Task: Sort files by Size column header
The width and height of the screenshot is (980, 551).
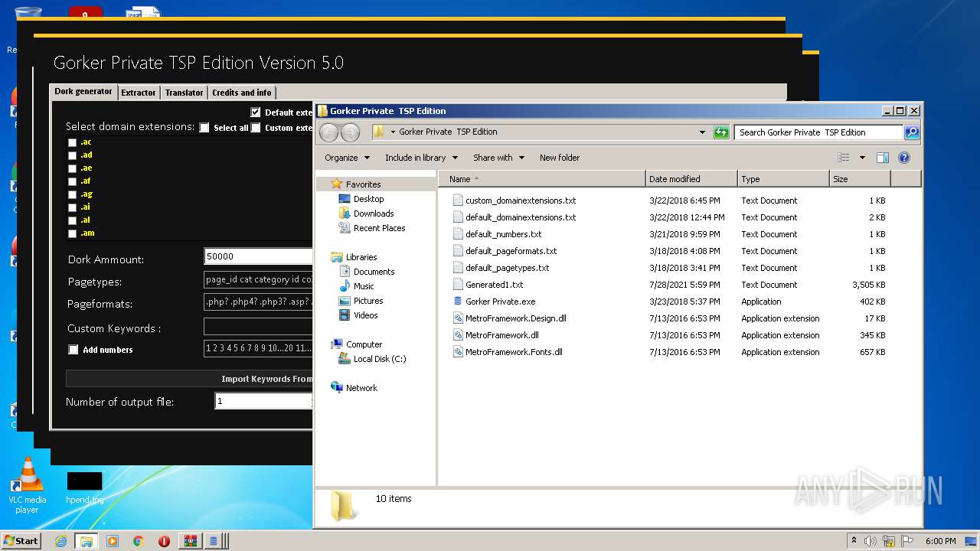Action: [x=860, y=179]
